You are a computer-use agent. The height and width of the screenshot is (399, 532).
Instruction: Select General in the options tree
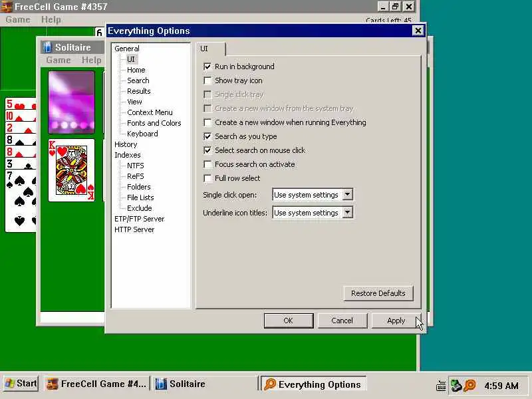coord(127,49)
